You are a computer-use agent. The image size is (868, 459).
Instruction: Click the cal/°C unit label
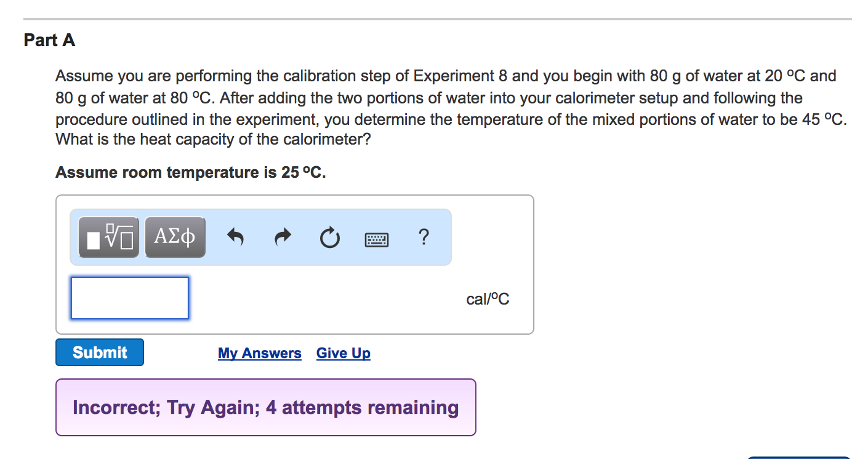pyautogui.click(x=487, y=299)
